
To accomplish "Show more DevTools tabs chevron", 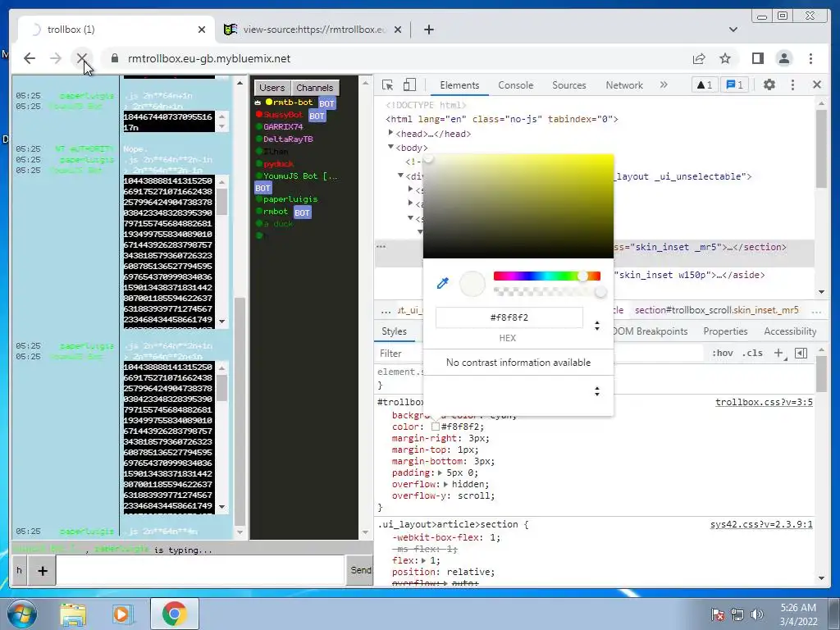I will click(664, 84).
